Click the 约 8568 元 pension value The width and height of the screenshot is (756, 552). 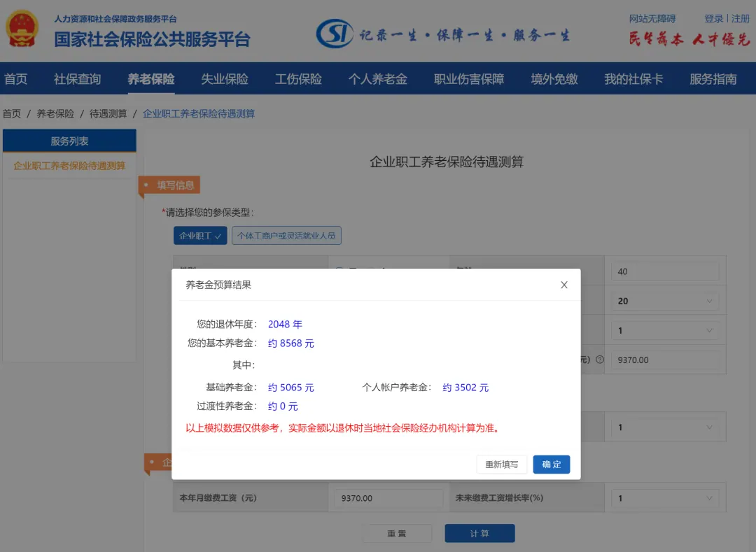point(290,344)
